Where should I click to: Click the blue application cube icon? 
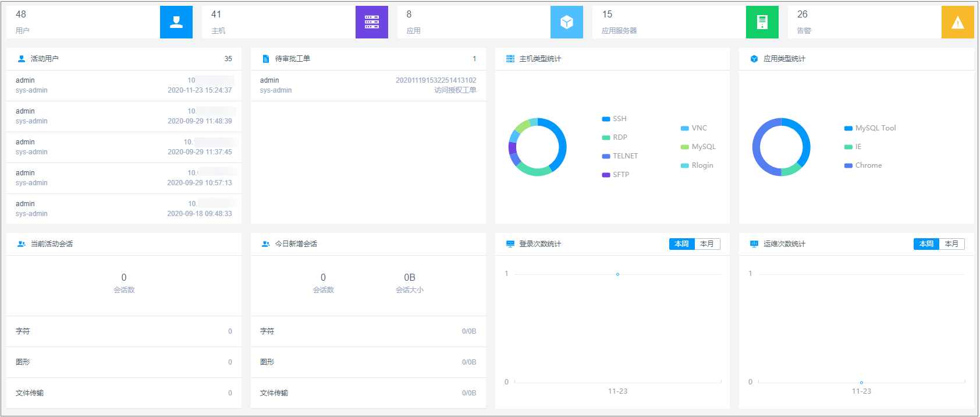click(566, 22)
